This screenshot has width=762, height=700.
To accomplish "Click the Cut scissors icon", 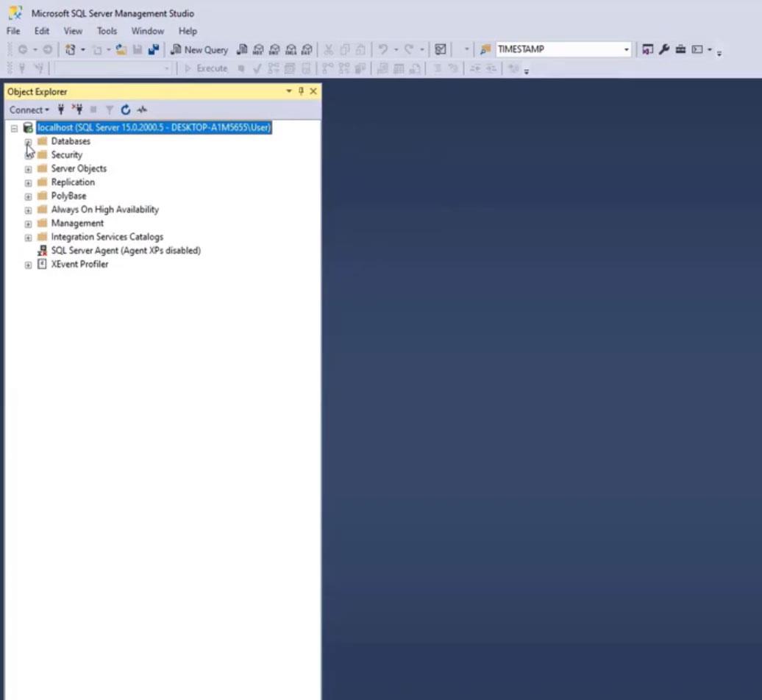I will (x=329, y=49).
